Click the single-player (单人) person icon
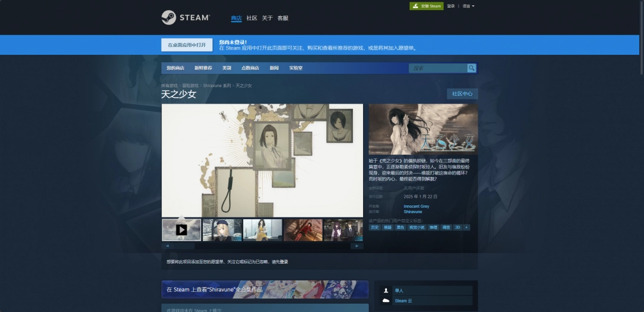Viewport: 644px width, 312px height. (386, 291)
